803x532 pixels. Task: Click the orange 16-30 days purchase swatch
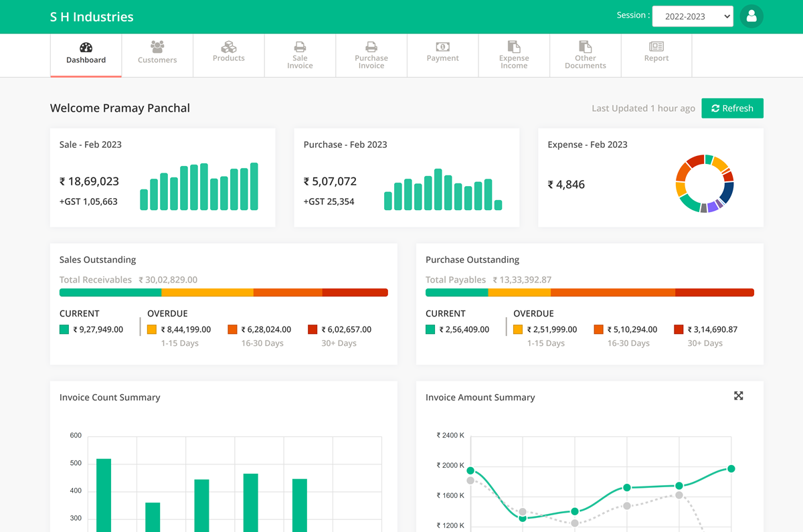[x=598, y=329]
